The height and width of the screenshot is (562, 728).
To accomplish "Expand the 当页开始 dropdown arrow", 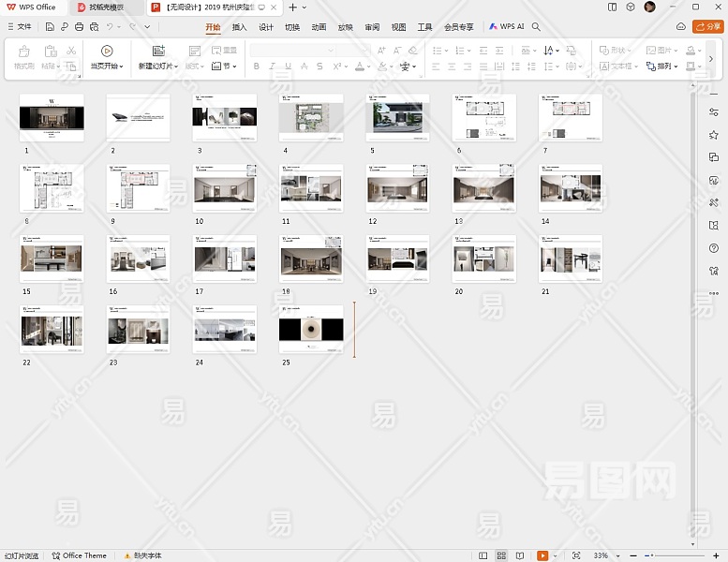I will click(x=122, y=67).
